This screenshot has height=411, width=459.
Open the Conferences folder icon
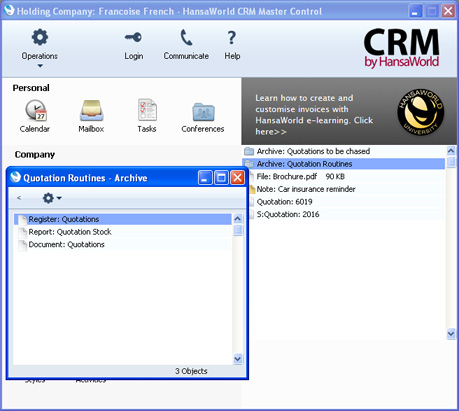[x=203, y=112]
